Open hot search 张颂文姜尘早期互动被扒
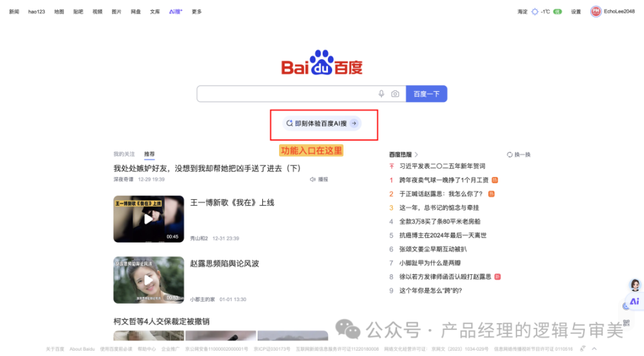This screenshot has height=356, width=644. pyautogui.click(x=433, y=249)
